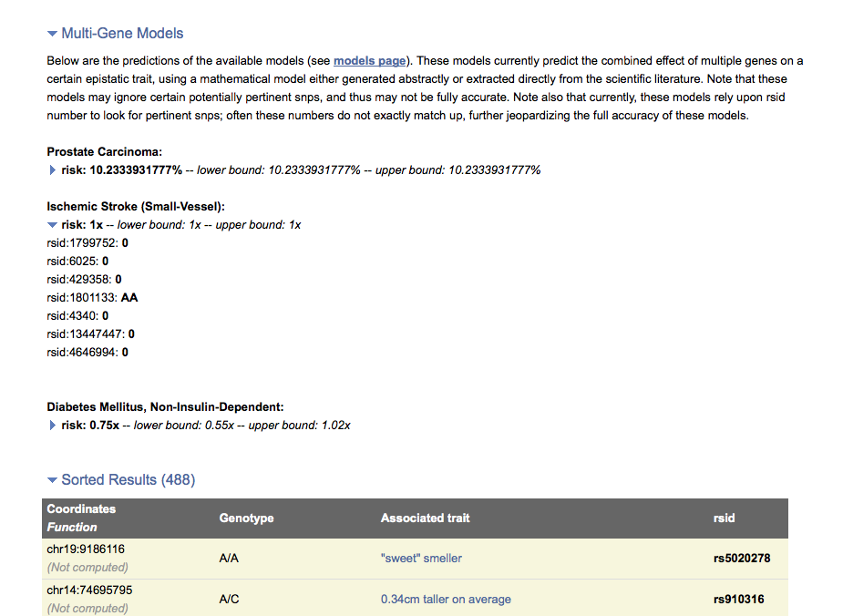The image size is (843, 616).
Task: Collapse the Multi-Gene Models section triangle
Action: point(52,34)
